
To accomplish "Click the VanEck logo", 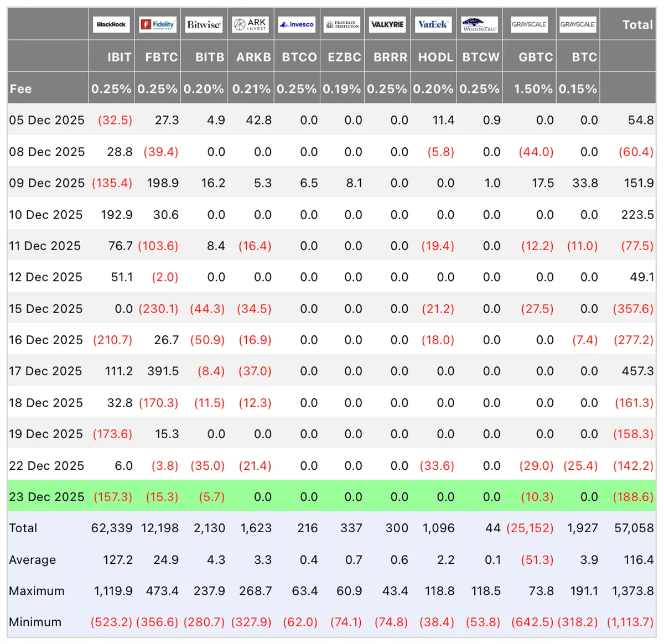I will (433, 24).
